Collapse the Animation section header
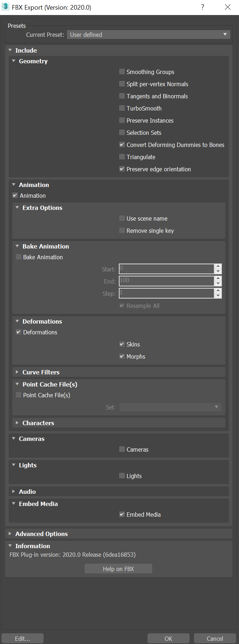 14,185
